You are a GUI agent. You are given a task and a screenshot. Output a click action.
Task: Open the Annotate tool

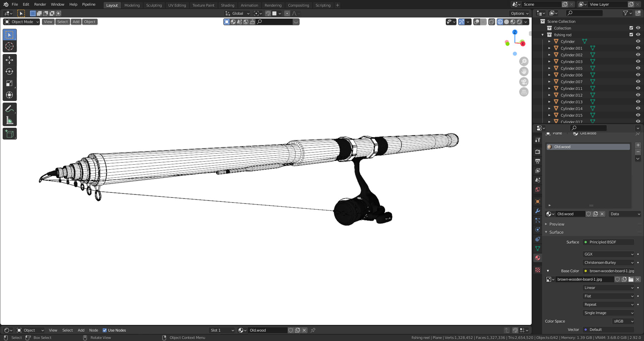coord(10,108)
